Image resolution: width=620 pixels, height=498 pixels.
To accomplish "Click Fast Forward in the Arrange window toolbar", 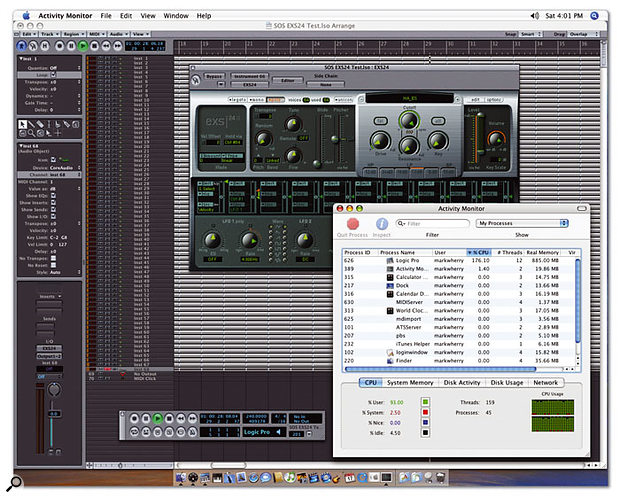I will pos(117,46).
